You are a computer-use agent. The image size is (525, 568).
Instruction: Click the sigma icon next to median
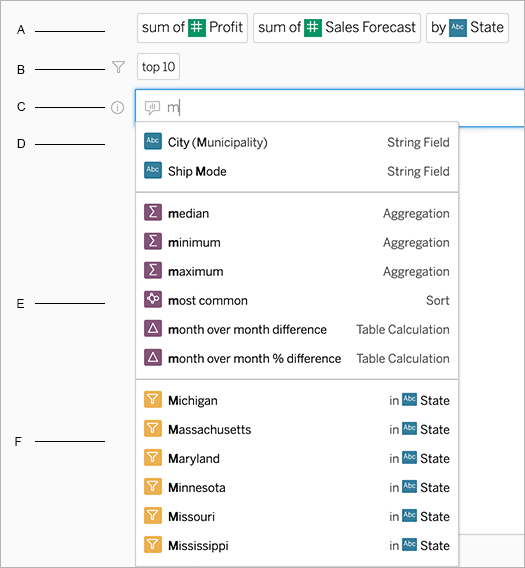[153, 213]
